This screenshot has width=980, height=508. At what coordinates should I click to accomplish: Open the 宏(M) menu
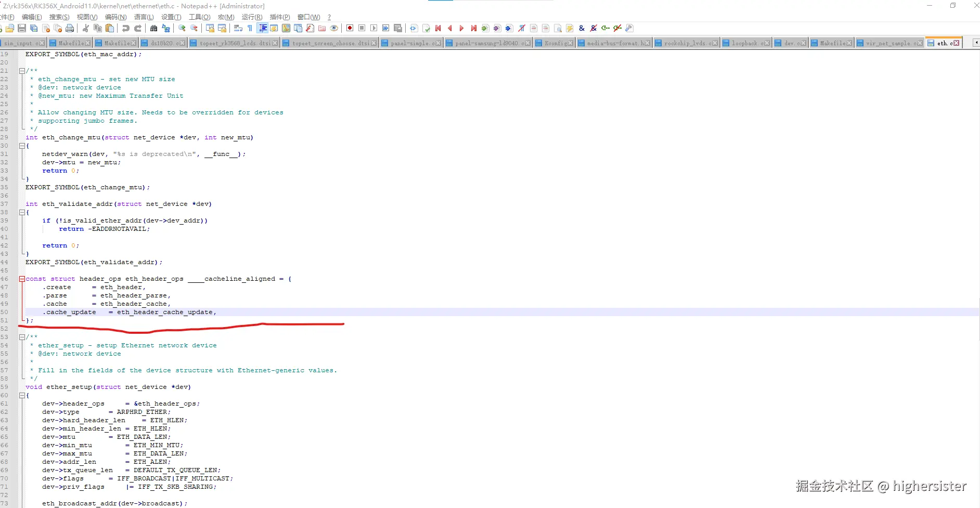[x=226, y=17]
